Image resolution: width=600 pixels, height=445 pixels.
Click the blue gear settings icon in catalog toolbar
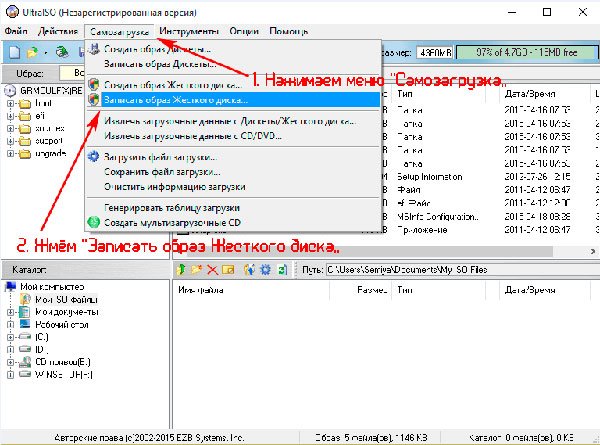265,270
